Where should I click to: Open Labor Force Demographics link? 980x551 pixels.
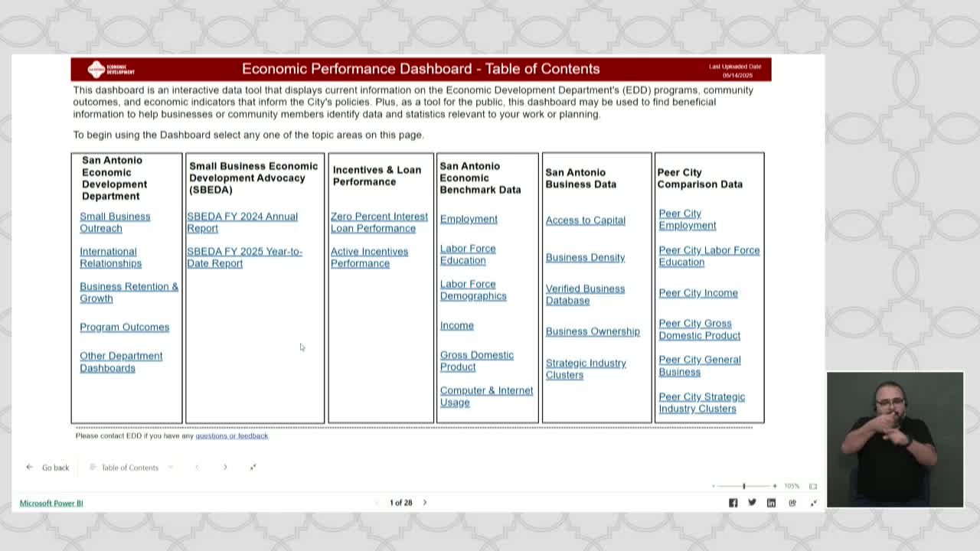coord(473,290)
